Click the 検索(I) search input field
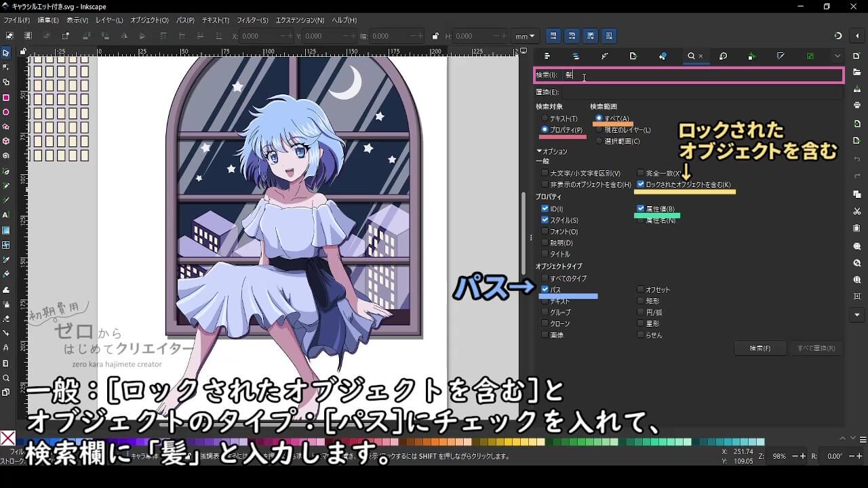 (703, 75)
